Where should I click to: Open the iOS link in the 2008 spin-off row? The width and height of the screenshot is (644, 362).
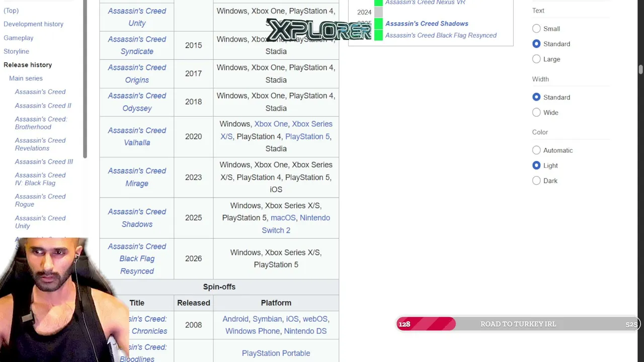(292, 319)
